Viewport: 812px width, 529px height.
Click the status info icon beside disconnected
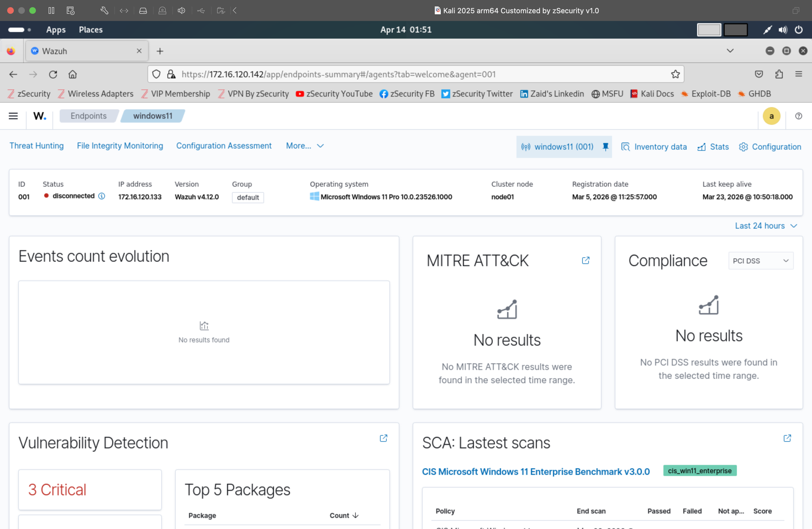click(102, 196)
